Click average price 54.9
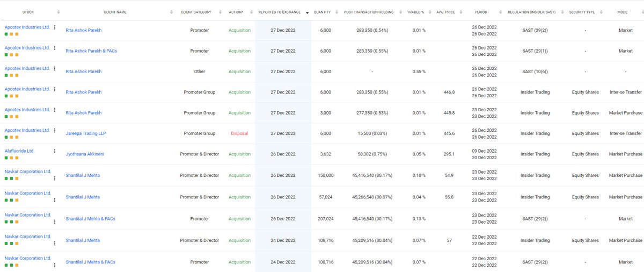The width and height of the screenshot is (644, 272). tap(449, 176)
